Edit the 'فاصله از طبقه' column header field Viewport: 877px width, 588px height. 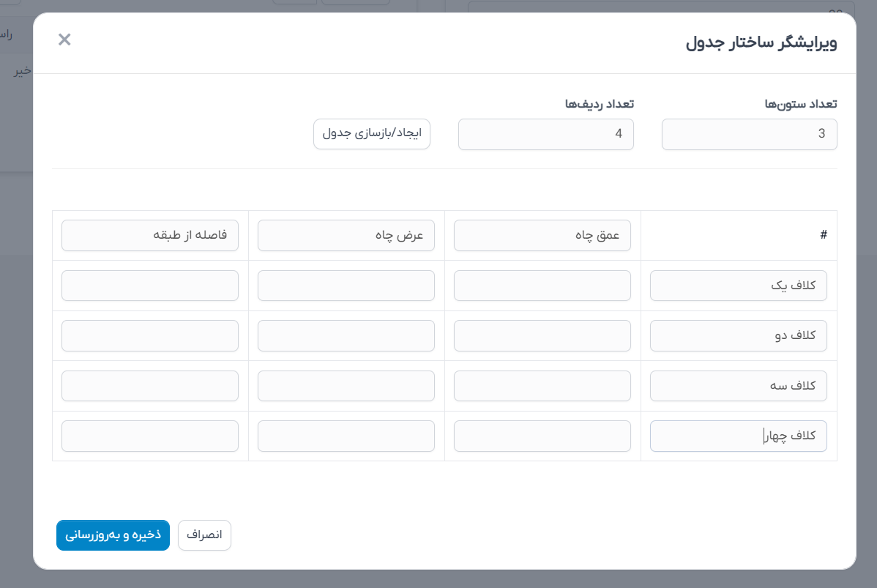pos(149,236)
